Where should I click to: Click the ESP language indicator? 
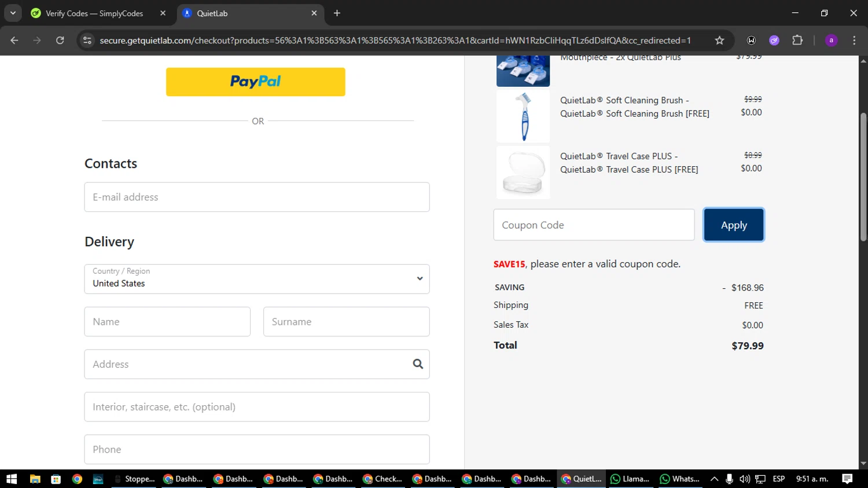coord(779,479)
